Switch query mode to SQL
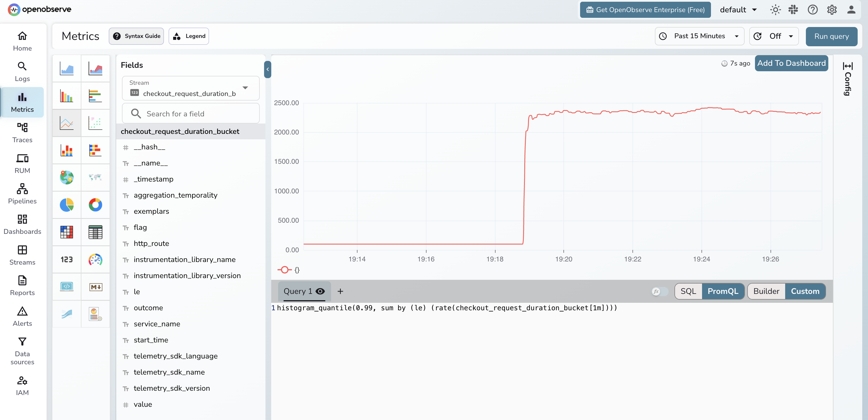The height and width of the screenshot is (420, 868). pyautogui.click(x=688, y=291)
